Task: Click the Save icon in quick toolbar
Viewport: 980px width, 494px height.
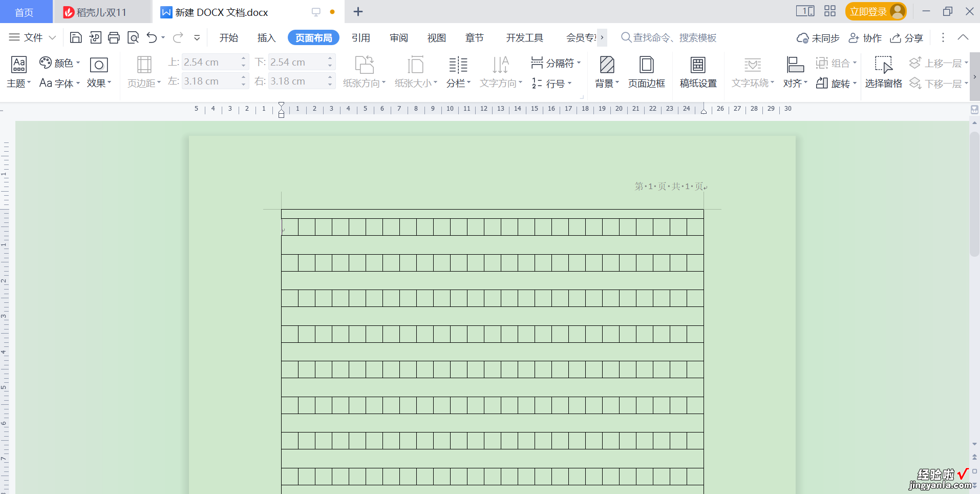Action: pos(76,37)
